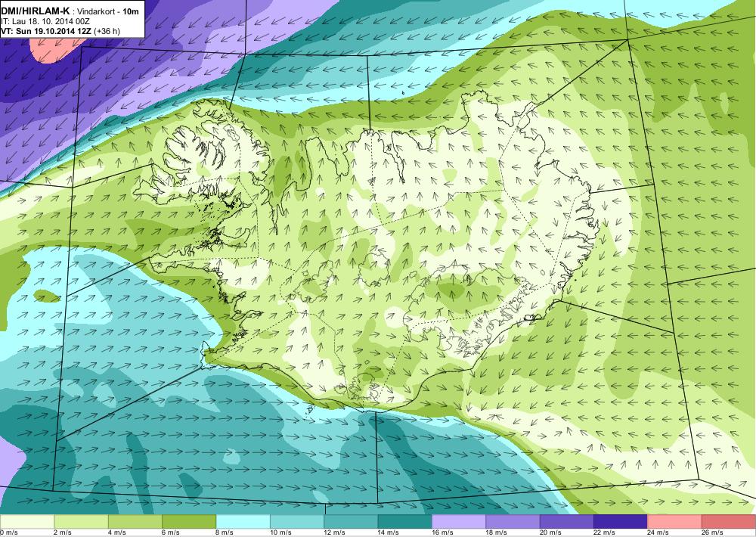Click the "14 m/s" legend label
The height and width of the screenshot is (537, 756).
pos(389,532)
